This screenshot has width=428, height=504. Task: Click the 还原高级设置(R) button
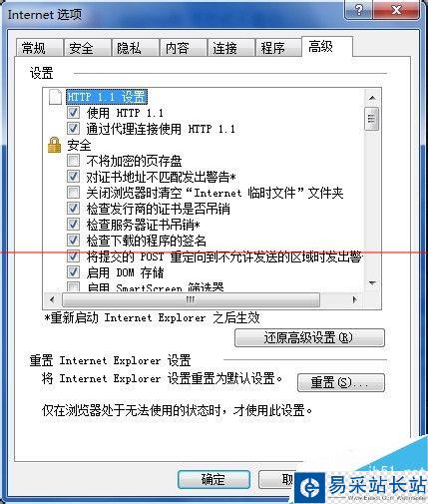coord(309,338)
